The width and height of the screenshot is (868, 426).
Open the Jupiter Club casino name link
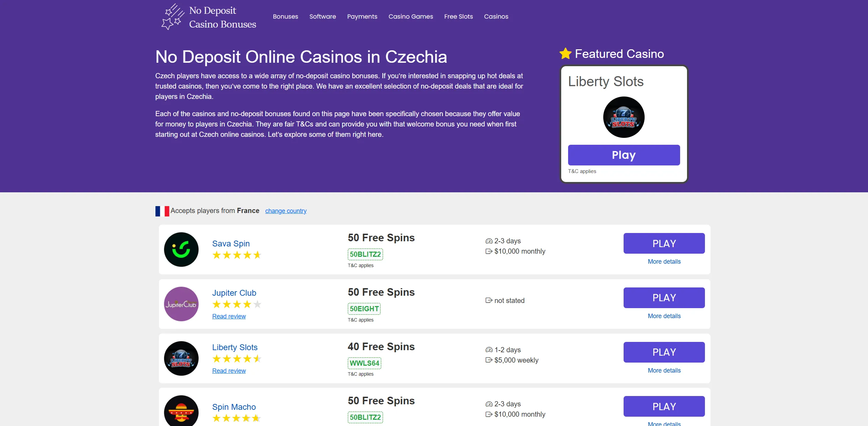(x=234, y=293)
